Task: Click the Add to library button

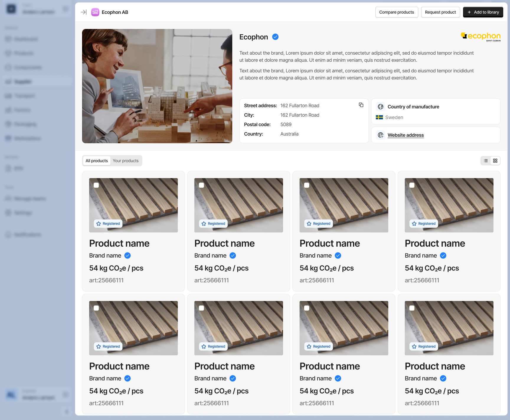Action: pyautogui.click(x=483, y=12)
